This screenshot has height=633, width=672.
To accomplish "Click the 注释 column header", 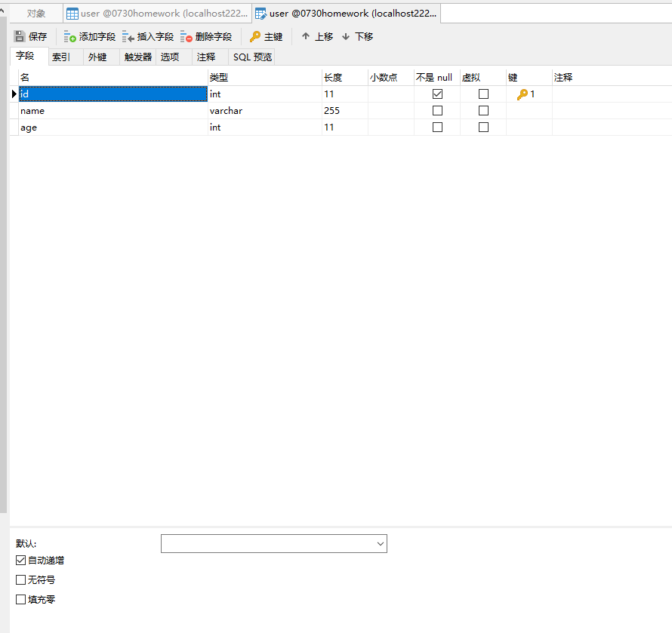I will tap(612, 78).
